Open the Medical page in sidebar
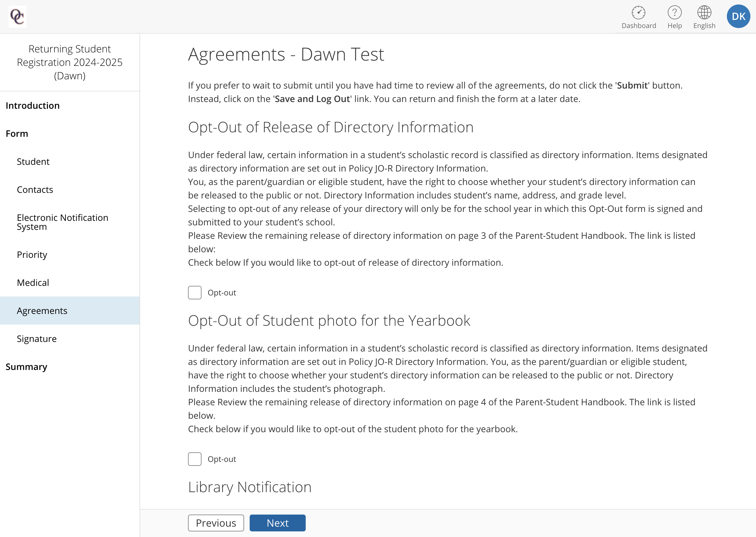Image resolution: width=756 pixels, height=537 pixels. [x=33, y=283]
